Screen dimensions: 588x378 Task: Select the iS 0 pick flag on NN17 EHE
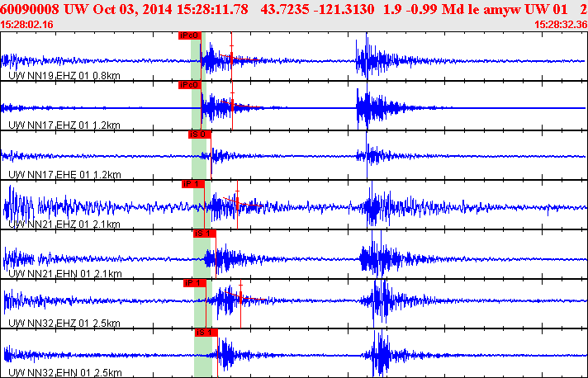pos(200,135)
